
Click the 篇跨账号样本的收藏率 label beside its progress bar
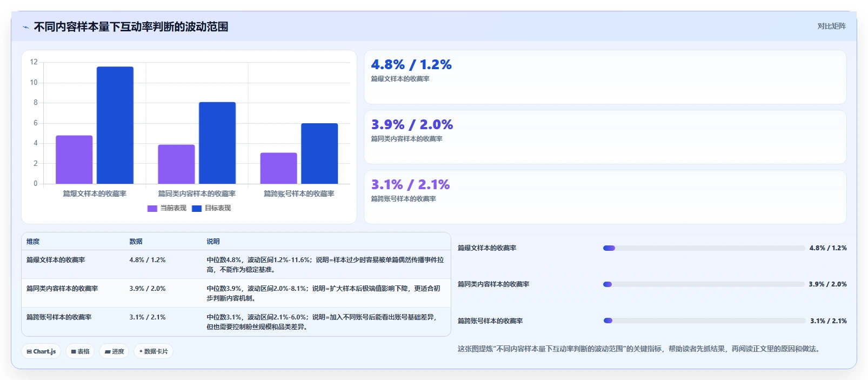click(490, 321)
